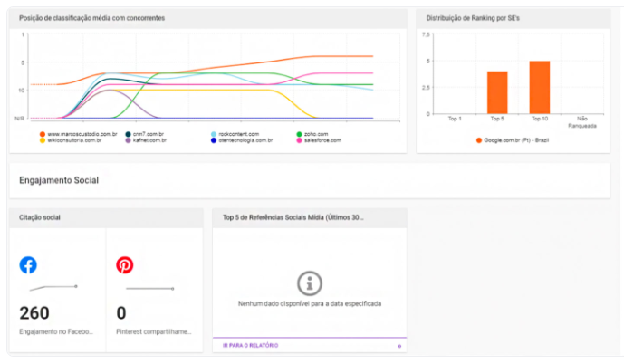Click Google.com.br (Pt) - Brazil legend label

point(516,140)
